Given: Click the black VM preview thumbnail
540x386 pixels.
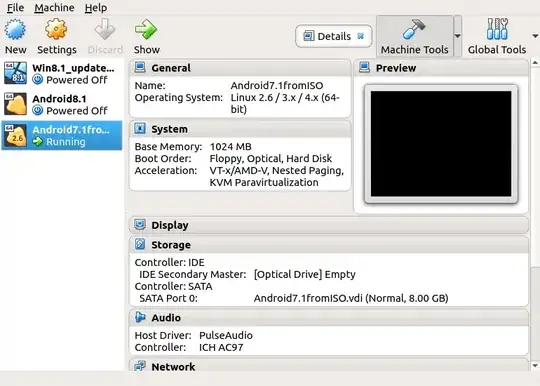Looking at the screenshot, I should coord(441,144).
